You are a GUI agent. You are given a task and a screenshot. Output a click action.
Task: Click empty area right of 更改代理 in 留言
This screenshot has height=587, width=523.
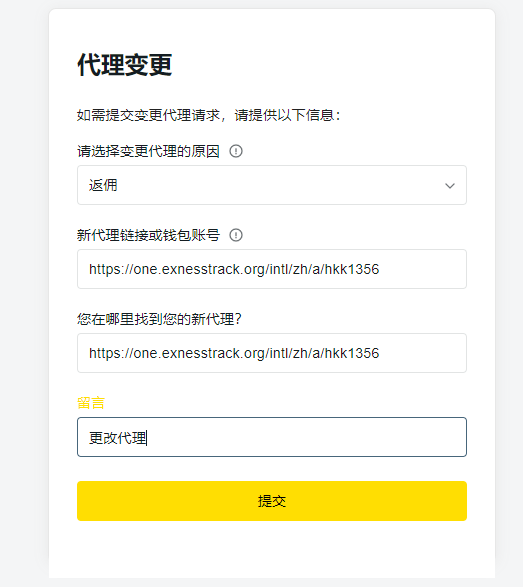[x=305, y=437]
